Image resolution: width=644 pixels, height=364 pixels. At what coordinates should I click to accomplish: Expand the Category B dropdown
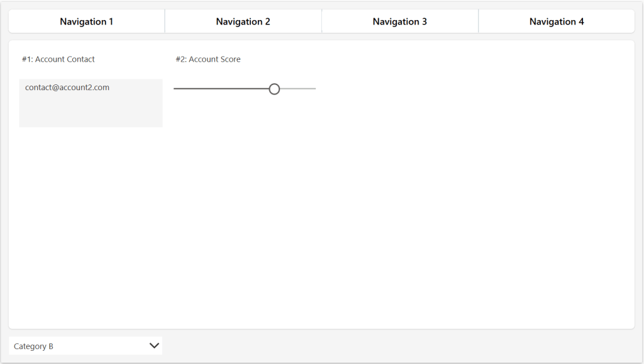click(86, 346)
